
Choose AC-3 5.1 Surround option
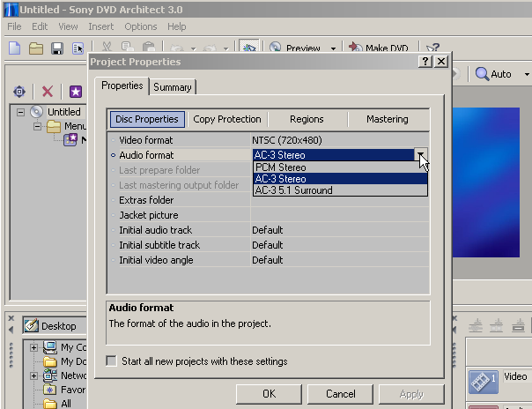point(340,190)
